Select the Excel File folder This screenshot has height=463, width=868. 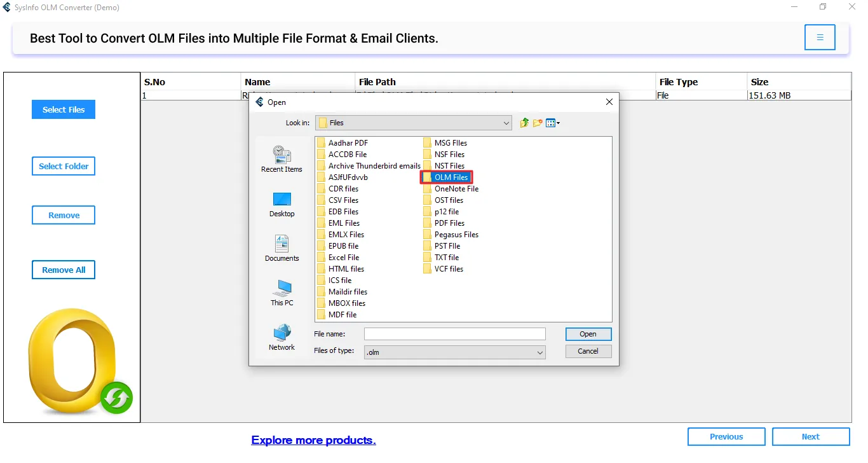[x=338, y=258]
